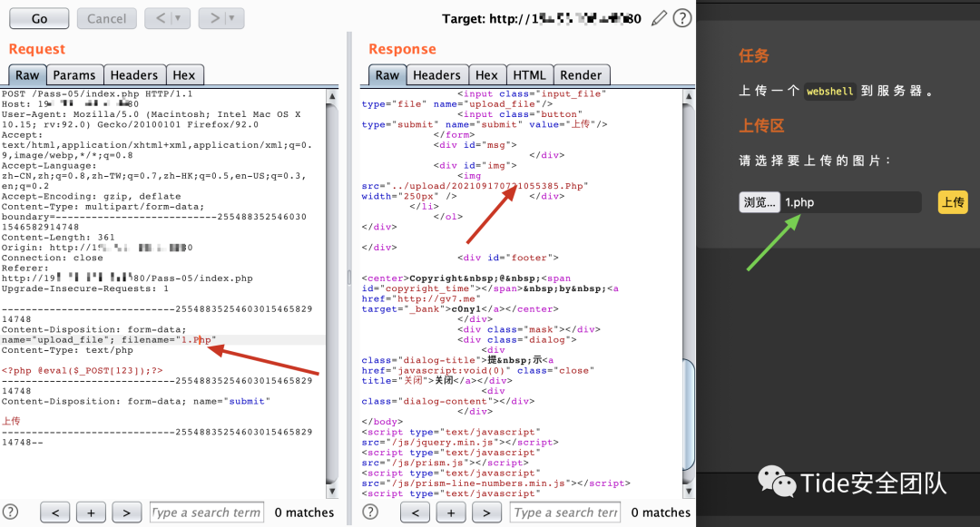Click plus button in request search bar
Viewport: 980px width, 527px height.
coord(91,512)
